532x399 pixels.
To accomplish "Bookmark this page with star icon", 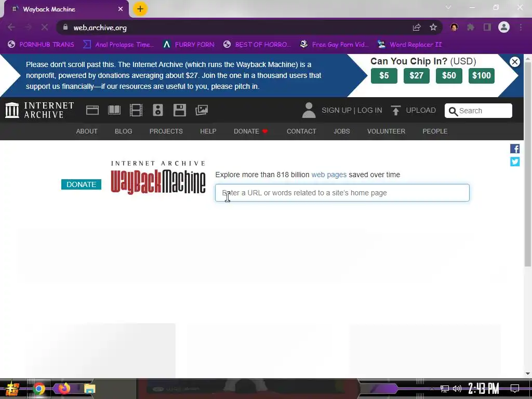I will pyautogui.click(x=433, y=28).
